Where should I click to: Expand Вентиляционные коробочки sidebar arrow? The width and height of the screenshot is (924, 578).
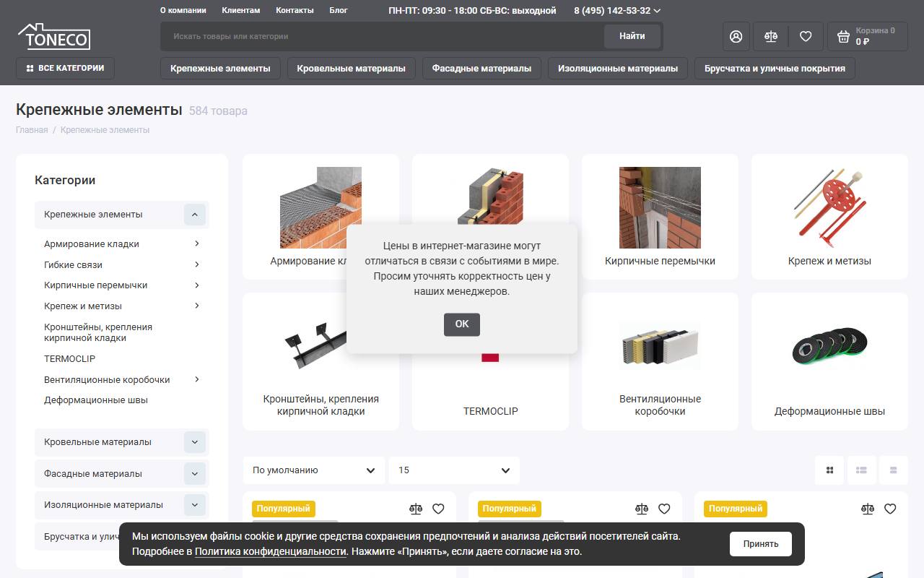click(197, 379)
